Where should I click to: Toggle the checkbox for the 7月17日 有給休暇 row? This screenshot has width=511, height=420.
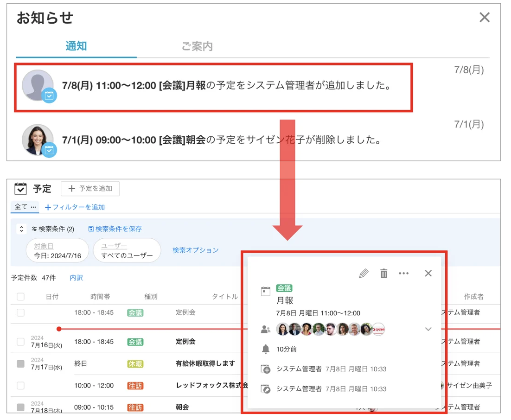tap(20, 363)
